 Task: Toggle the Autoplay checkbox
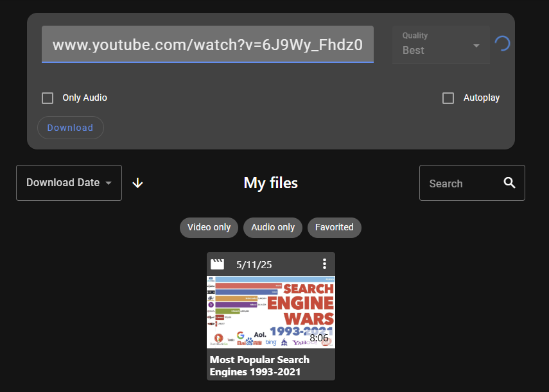point(448,98)
